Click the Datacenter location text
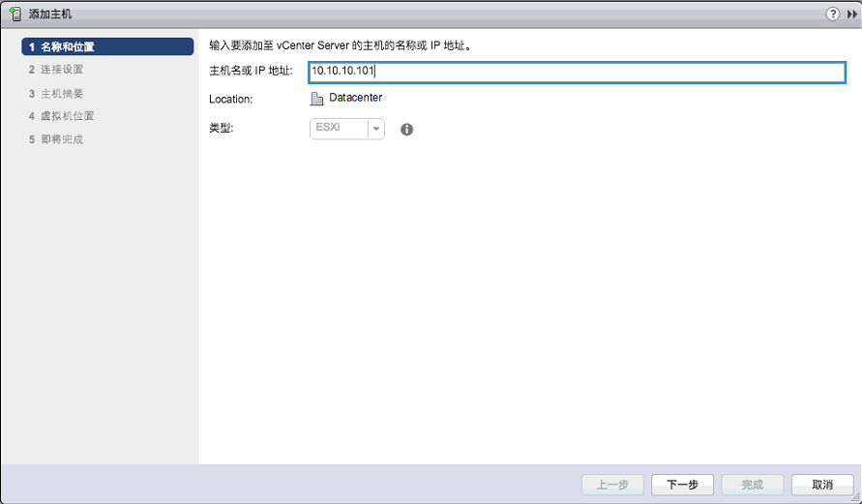862x504 pixels. [x=356, y=98]
